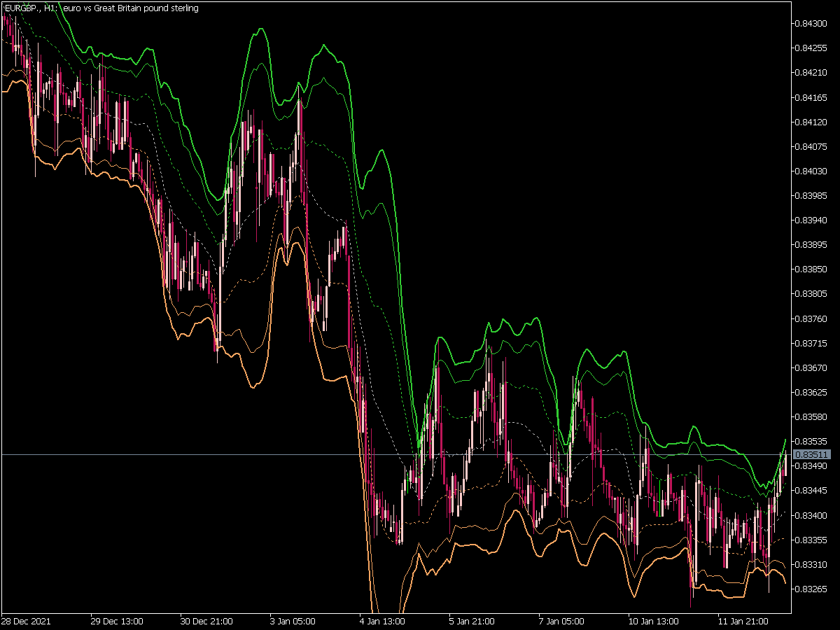840x630 pixels.
Task: Click the 0.83805 price axis label
Action: (812, 294)
